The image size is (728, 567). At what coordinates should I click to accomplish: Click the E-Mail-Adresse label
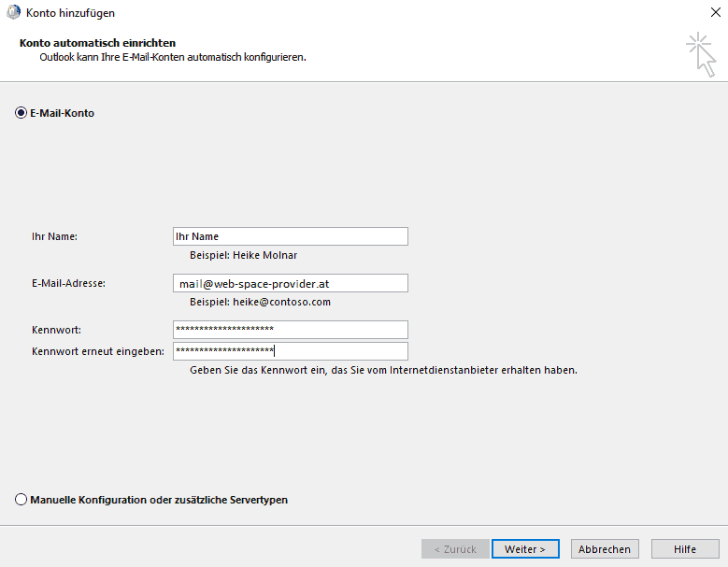tap(68, 283)
